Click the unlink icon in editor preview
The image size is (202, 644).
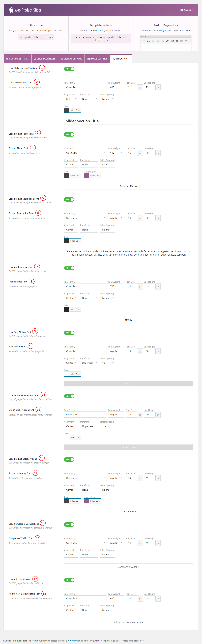click(172, 41)
